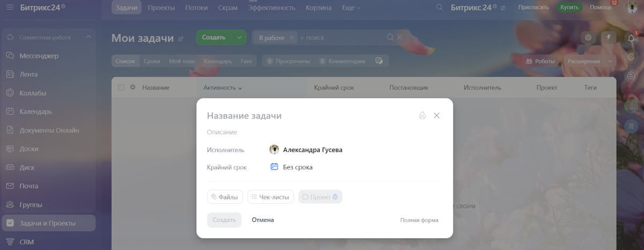Open the deadline calendar icon
The image size is (644, 250).
[274, 167]
